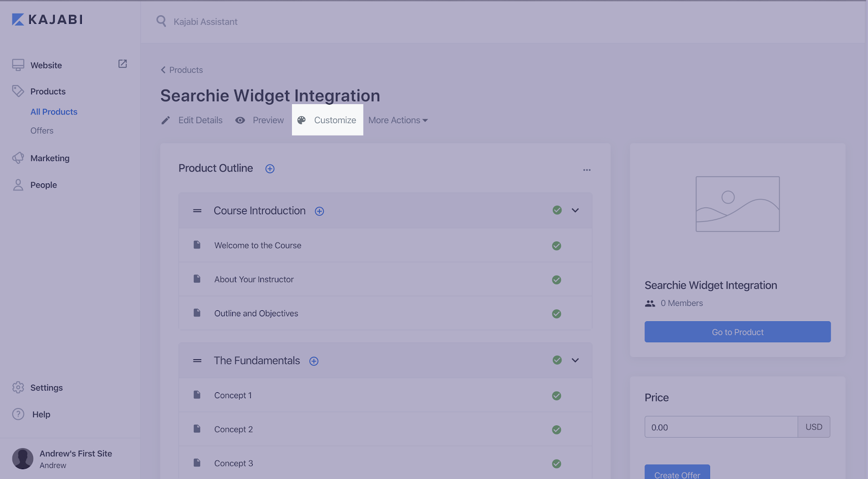Click the Edit Details pencil icon
Image resolution: width=868 pixels, height=479 pixels.
tap(165, 120)
